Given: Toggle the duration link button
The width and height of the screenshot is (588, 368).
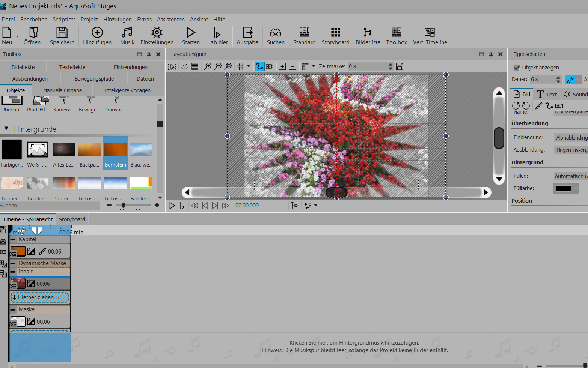Looking at the screenshot, I should 570,80.
